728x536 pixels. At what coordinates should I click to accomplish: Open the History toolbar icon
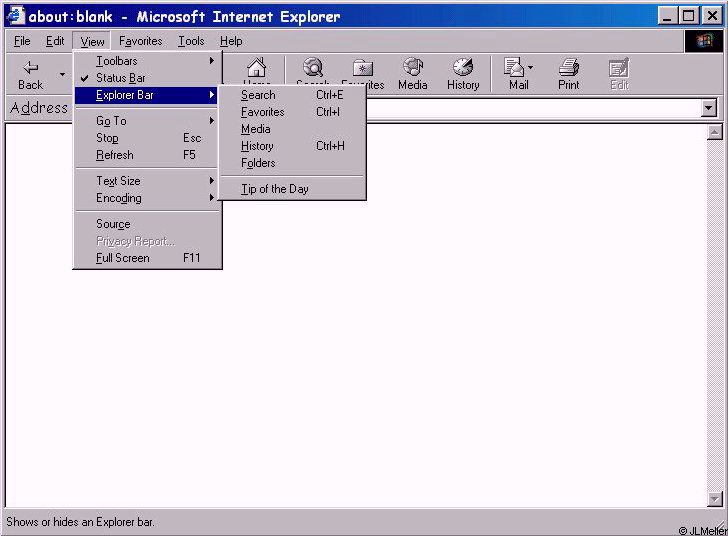click(x=463, y=67)
